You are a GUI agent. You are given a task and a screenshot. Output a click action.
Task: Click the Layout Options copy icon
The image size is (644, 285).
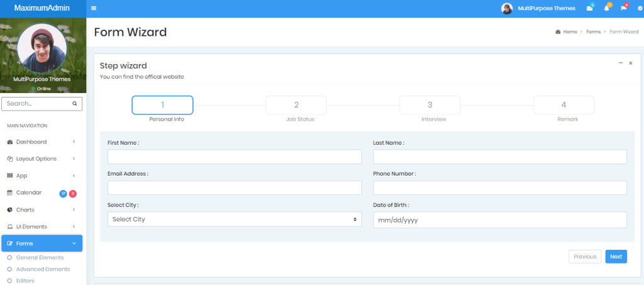(x=10, y=159)
